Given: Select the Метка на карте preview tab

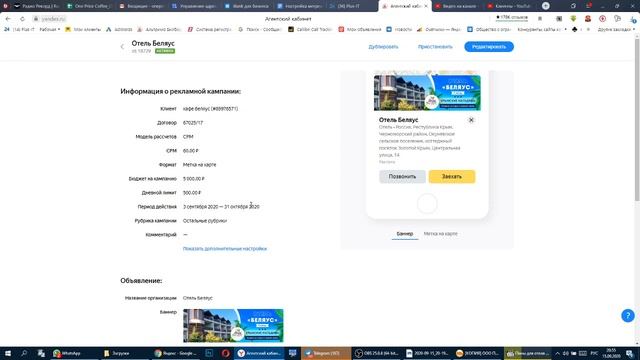Looking at the screenshot, I should pos(440,234).
